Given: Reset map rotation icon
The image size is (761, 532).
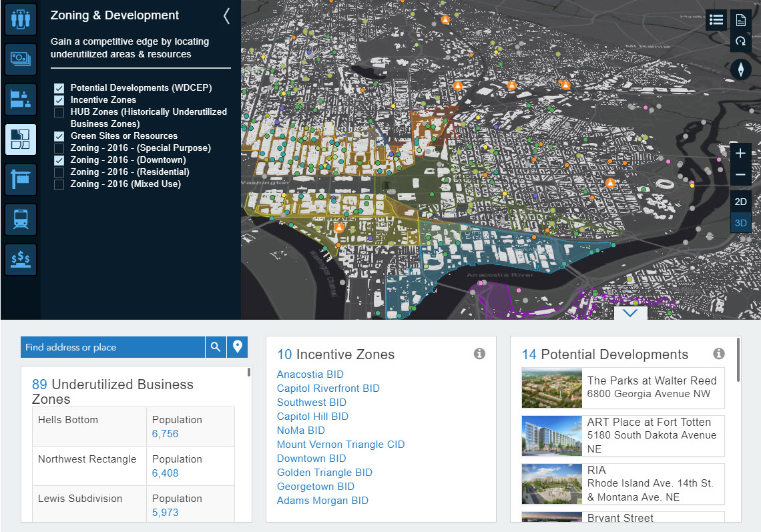Looking at the screenshot, I should 740,41.
